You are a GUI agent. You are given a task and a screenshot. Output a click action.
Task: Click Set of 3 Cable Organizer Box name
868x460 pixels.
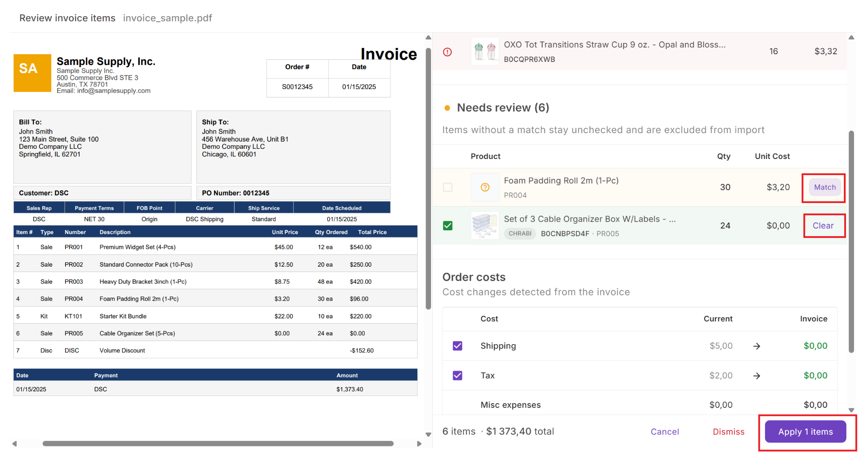click(590, 219)
